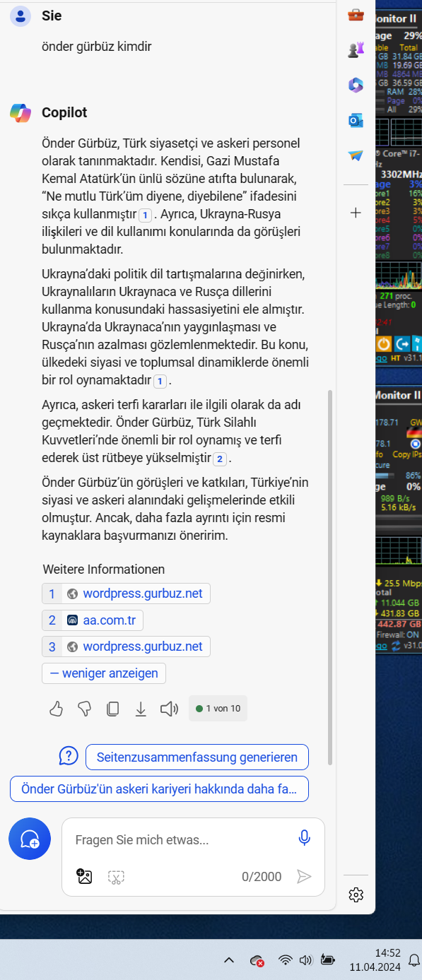Start a new topic with blue chat button

(x=30, y=839)
